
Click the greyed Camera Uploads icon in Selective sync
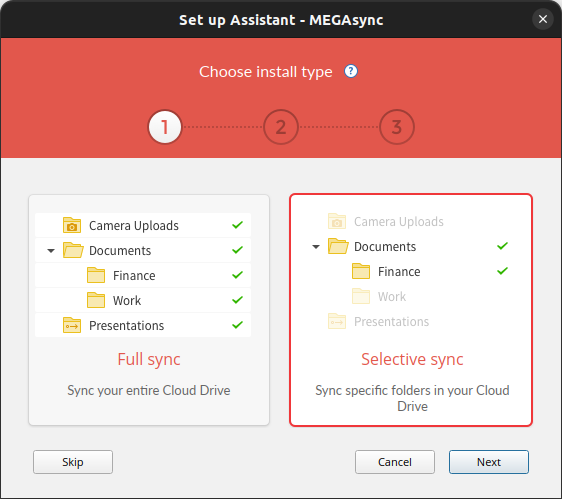click(x=337, y=221)
